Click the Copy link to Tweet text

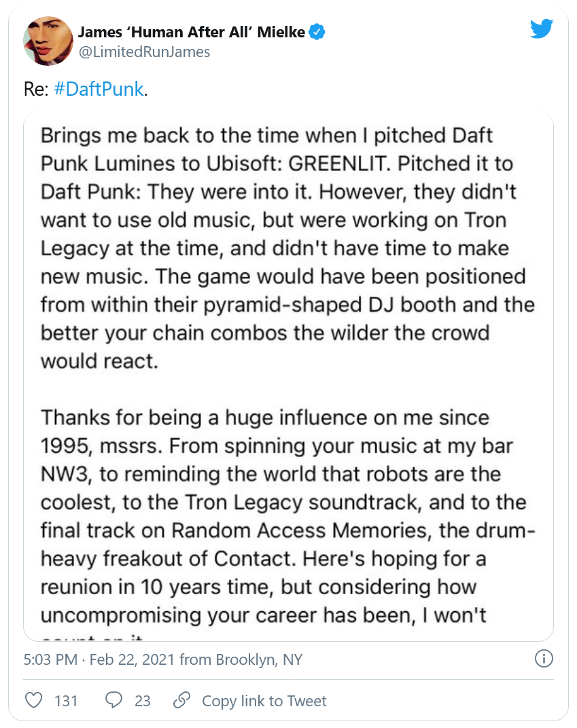coord(264,701)
